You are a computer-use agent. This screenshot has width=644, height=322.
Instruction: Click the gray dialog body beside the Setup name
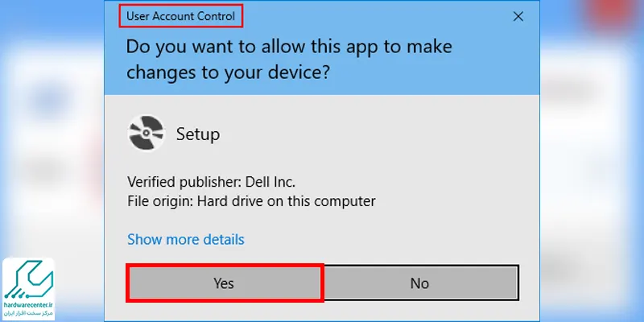click(369, 134)
